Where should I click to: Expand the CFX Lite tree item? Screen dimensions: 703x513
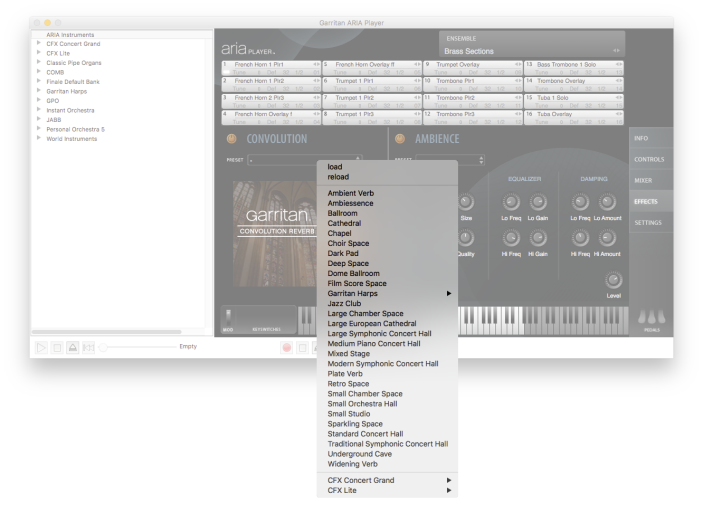coord(39,52)
